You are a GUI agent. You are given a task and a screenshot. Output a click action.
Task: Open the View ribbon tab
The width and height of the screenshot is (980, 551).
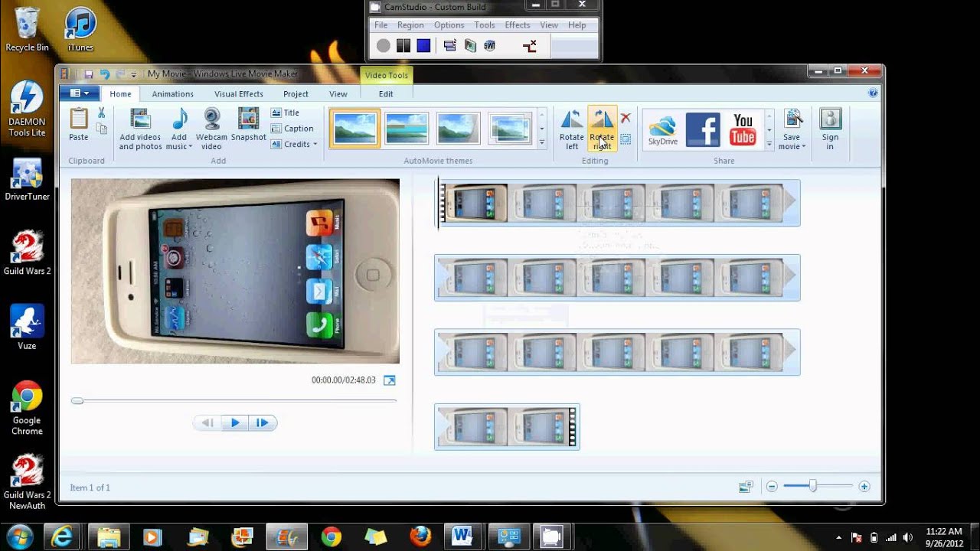[x=338, y=94]
